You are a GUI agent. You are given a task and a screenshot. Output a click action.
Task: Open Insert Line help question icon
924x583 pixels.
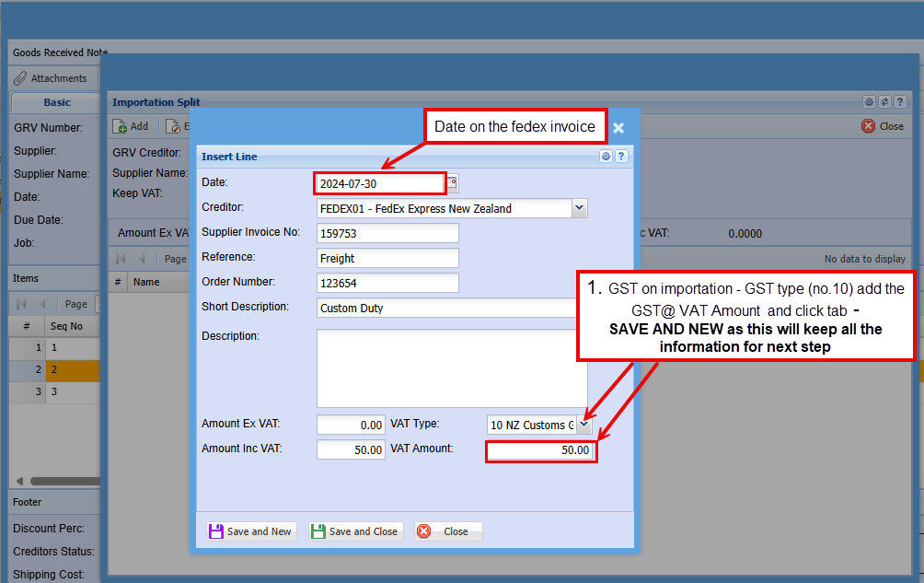tap(621, 157)
